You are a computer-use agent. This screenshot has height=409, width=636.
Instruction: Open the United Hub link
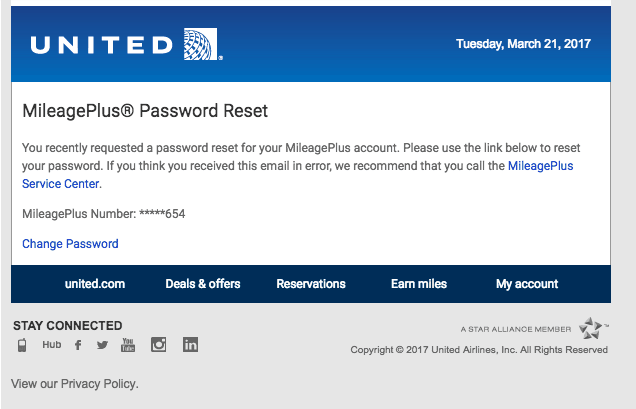[52, 344]
